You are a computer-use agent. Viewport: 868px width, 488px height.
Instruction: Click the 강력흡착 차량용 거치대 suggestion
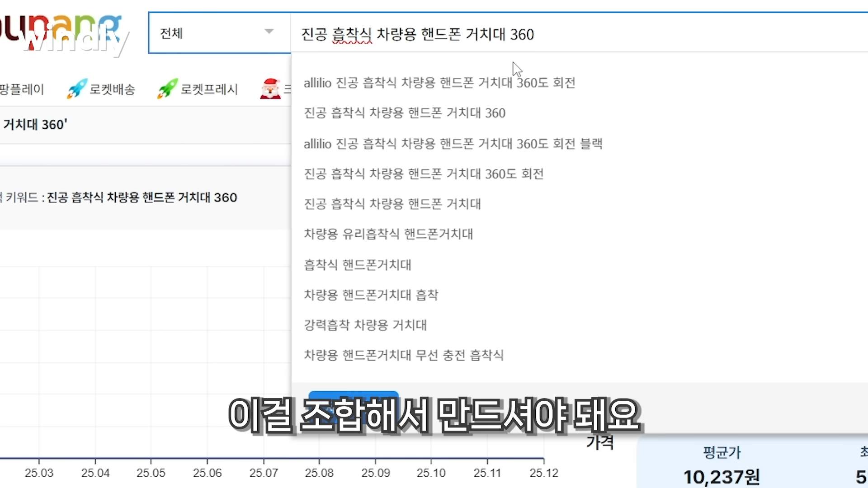pos(365,325)
